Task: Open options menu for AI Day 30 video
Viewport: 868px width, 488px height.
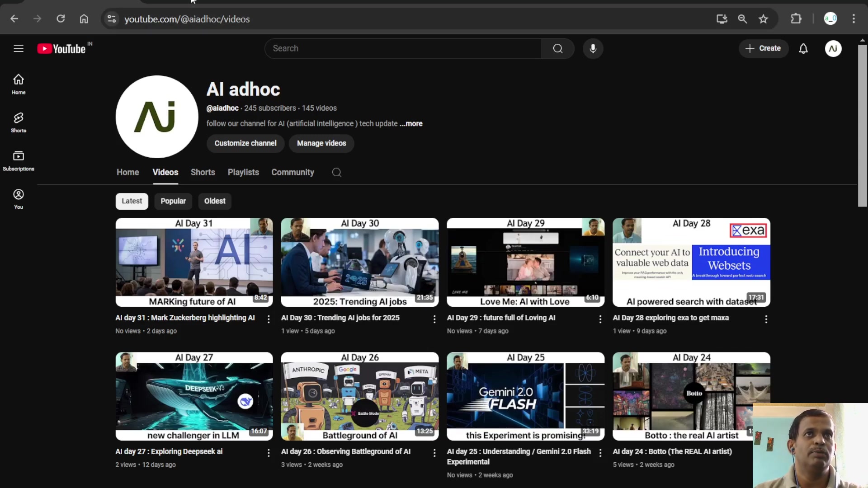Action: coord(434,319)
